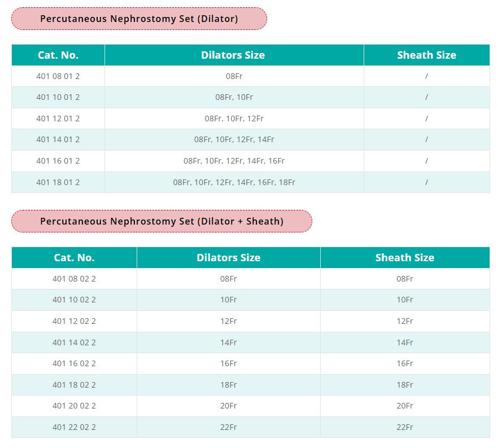Click the "08Fr, 10Fr" dilators size cell
This screenshot has width=502, height=448.
[x=234, y=97]
